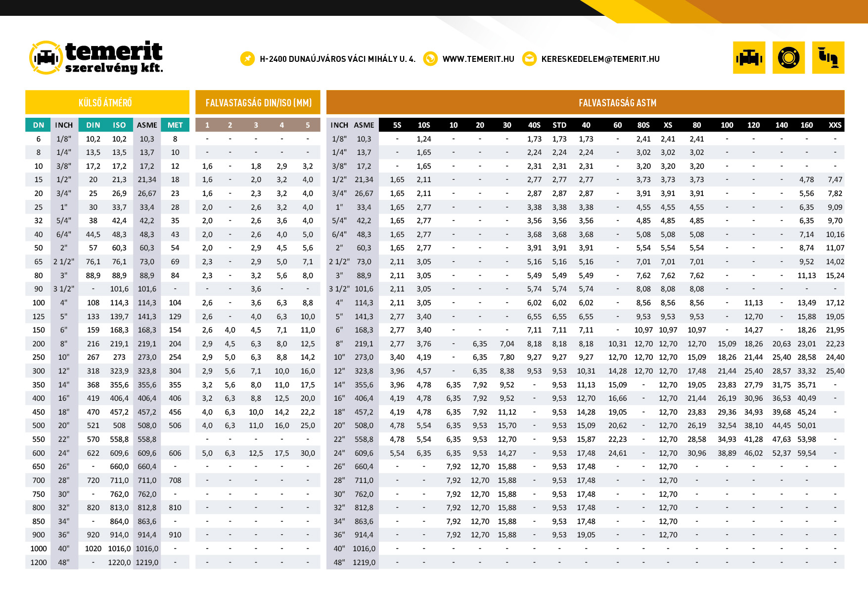Image resolution: width=868 pixels, height=614 pixels.
Task: Click the 50,01 value in 160 column
Action: [807, 425]
